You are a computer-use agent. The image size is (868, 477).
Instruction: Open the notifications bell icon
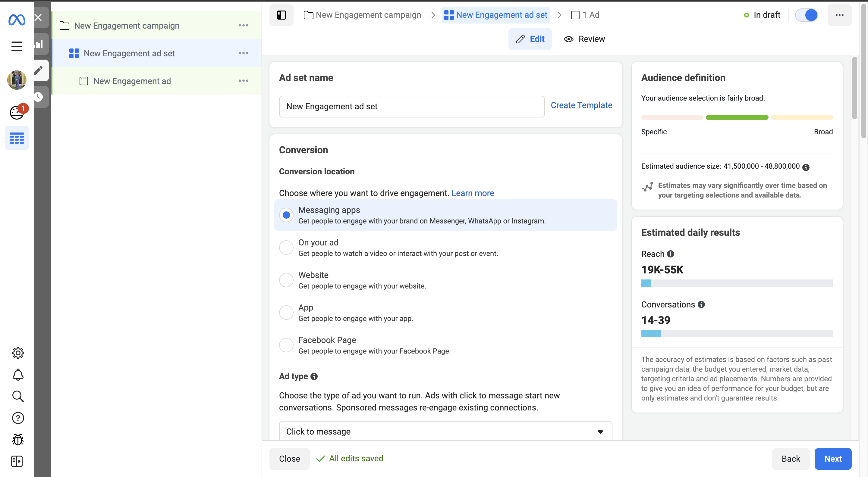pyautogui.click(x=17, y=374)
